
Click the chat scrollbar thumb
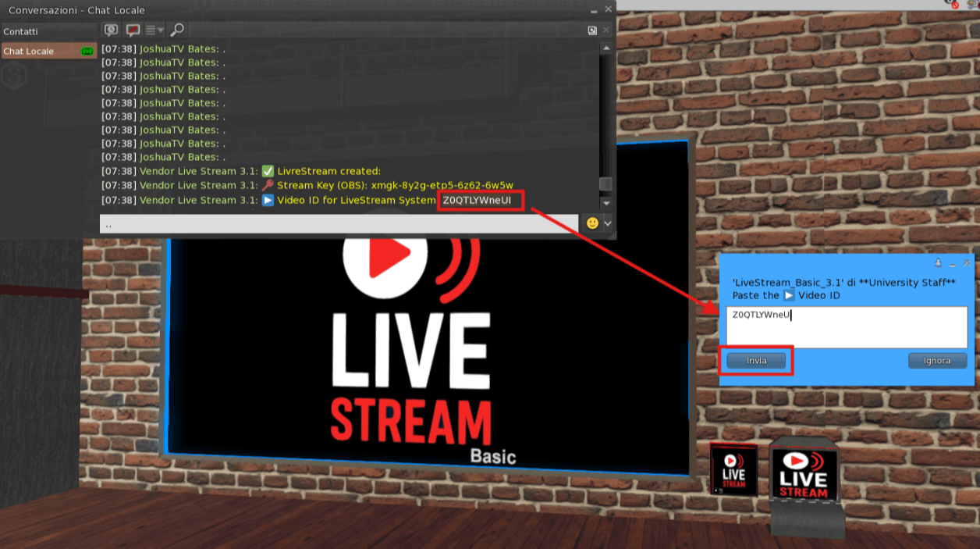coord(605,184)
